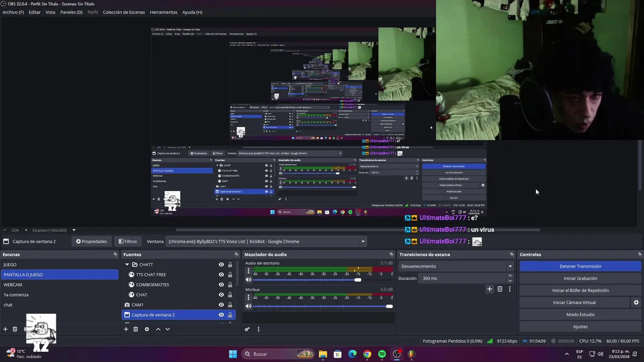Delete selected source with trash icon
644x362 pixels.
click(135, 329)
